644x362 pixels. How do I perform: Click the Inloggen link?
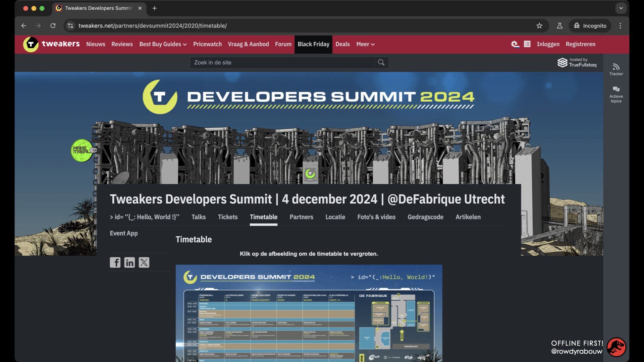point(548,44)
